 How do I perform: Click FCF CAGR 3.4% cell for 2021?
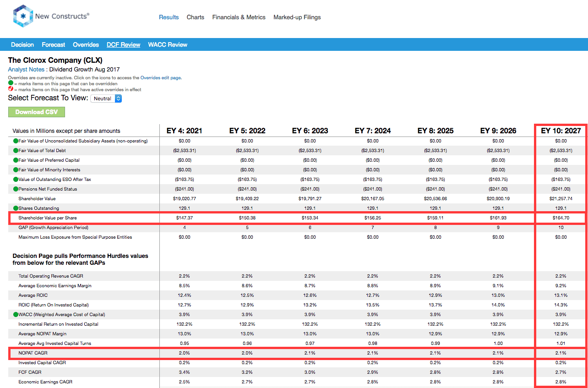pos(185,372)
